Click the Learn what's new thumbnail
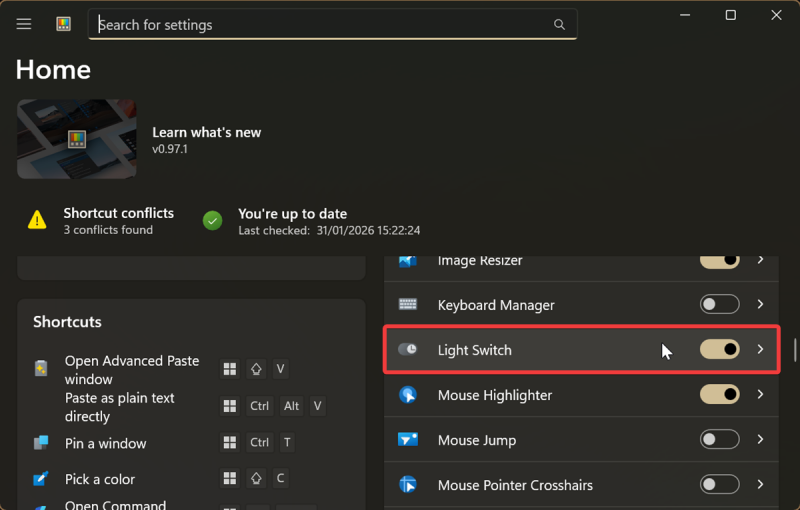This screenshot has width=800, height=510. (77, 139)
